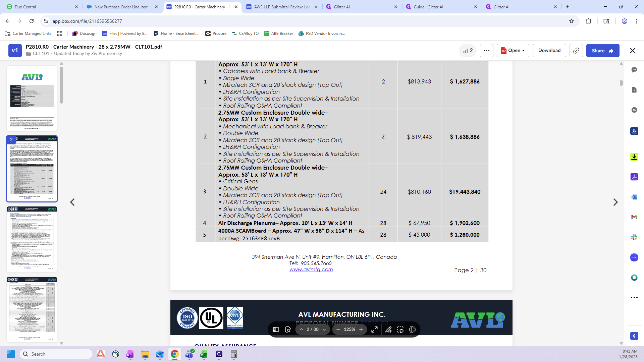Select the region comment tool
This screenshot has width=644, height=362.
(400, 329)
